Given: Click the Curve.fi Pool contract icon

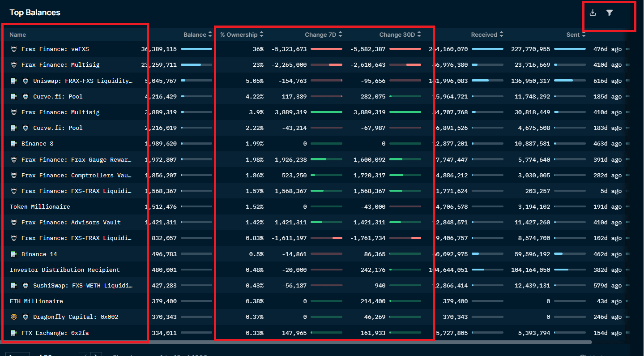Looking at the screenshot, I should pyautogui.click(x=13, y=96).
